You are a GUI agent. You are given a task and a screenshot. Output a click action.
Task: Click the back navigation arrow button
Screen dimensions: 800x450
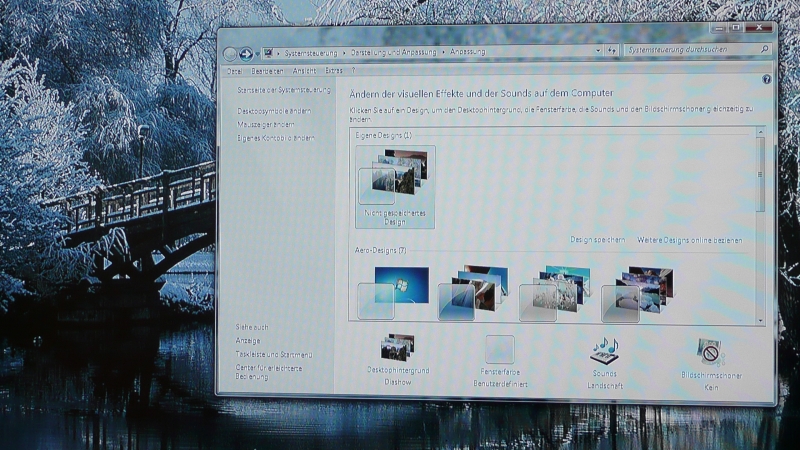click(x=230, y=53)
